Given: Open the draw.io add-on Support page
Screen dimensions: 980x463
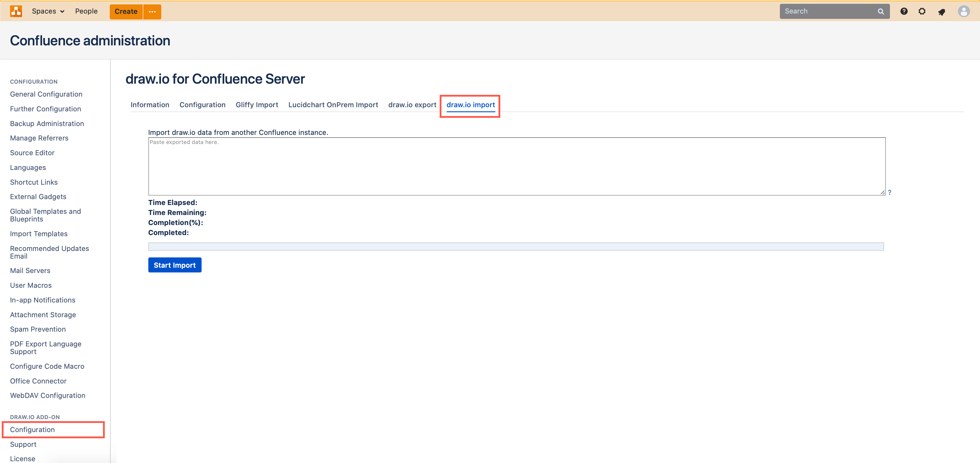Looking at the screenshot, I should click(x=23, y=444).
